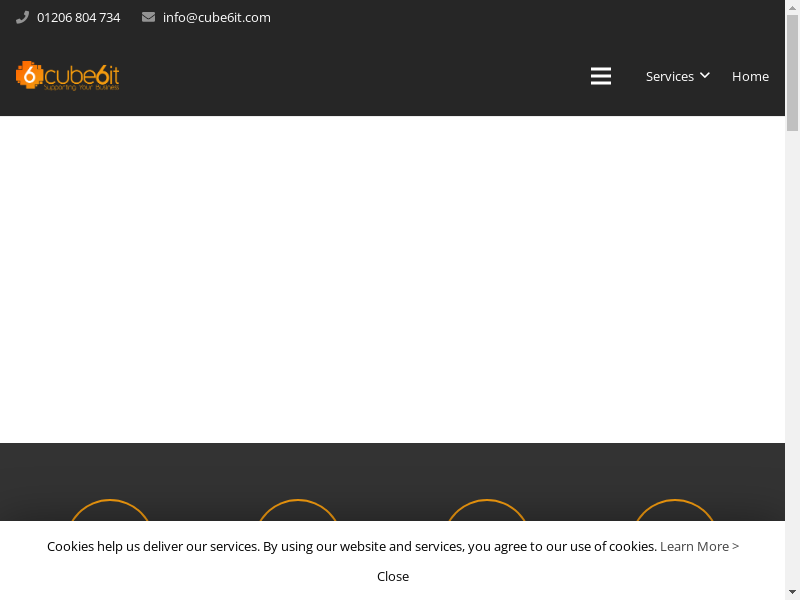
Task: Click the info@cube6it.com email link
Action: click(216, 17)
